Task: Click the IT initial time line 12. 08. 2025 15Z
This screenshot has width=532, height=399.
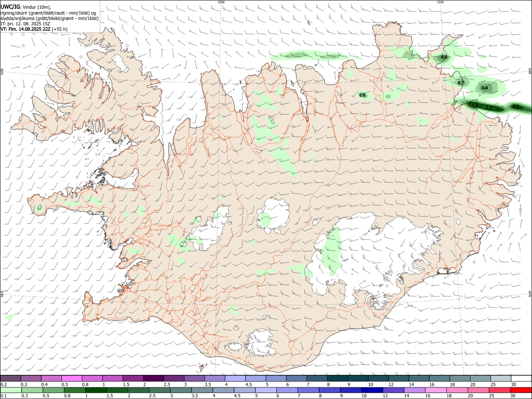Action: point(25,24)
